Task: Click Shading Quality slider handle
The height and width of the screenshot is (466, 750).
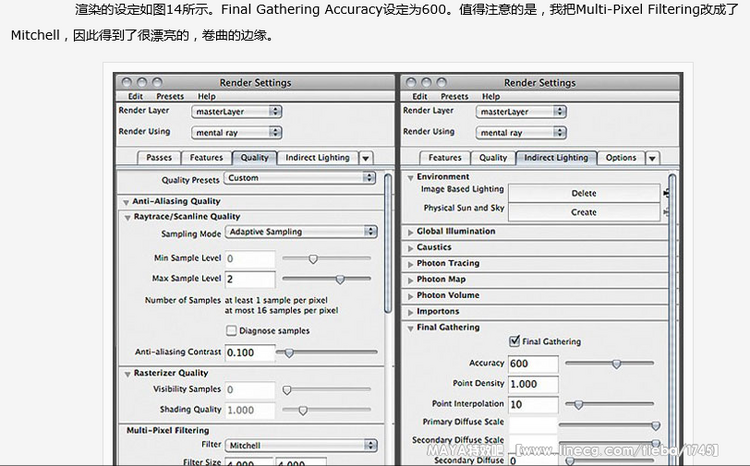Action: (303, 410)
